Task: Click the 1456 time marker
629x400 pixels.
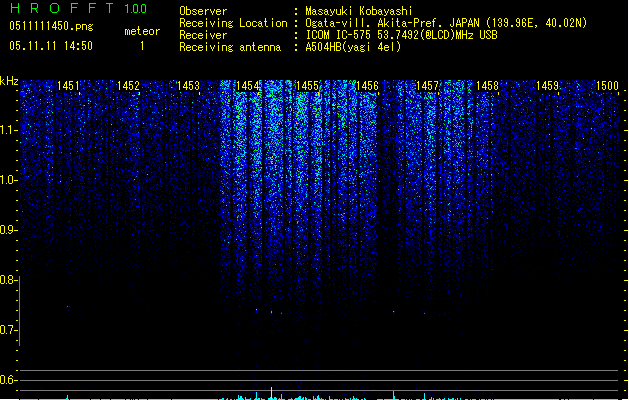Action: 367,86
